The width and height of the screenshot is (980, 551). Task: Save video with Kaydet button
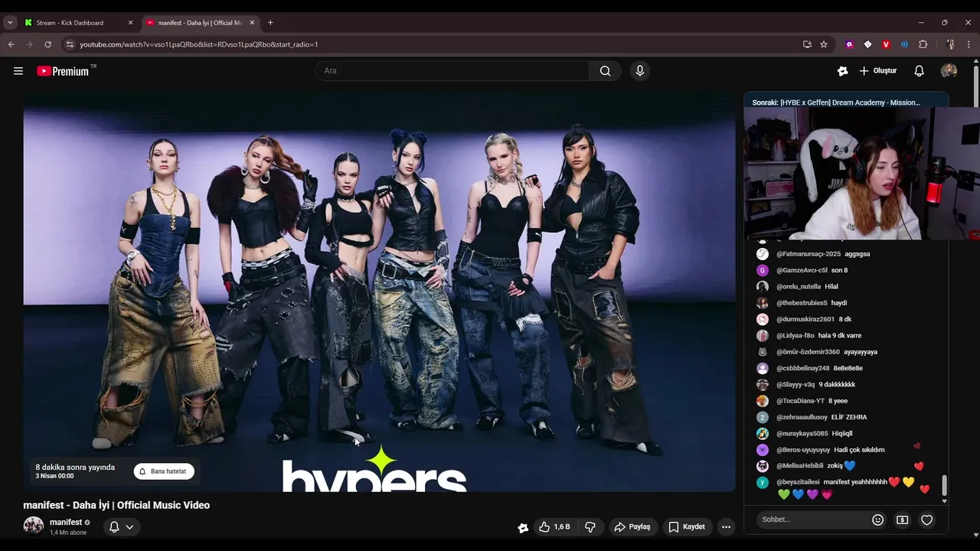click(x=687, y=527)
